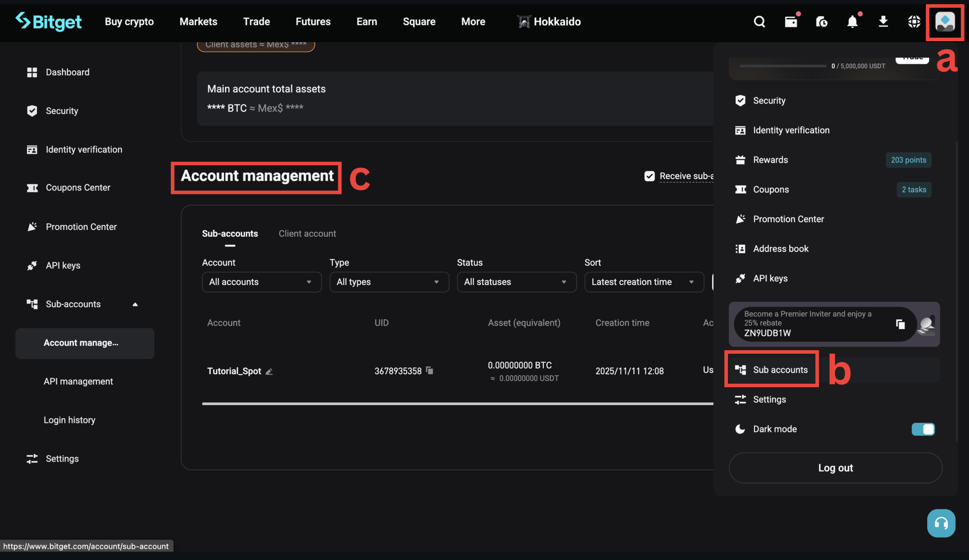Open the notifications bell

pos(852,22)
